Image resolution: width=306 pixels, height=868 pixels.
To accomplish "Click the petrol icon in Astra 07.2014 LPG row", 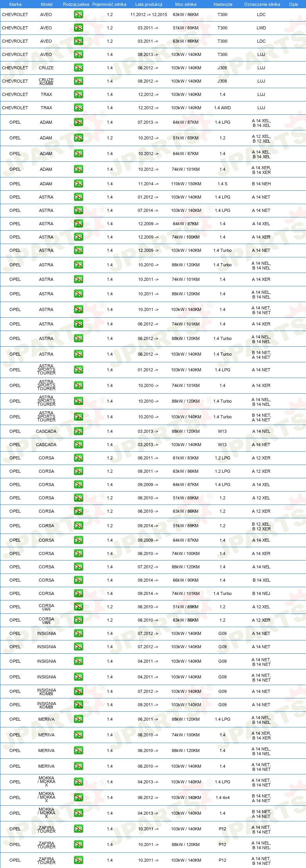I will pyautogui.click(x=78, y=210).
